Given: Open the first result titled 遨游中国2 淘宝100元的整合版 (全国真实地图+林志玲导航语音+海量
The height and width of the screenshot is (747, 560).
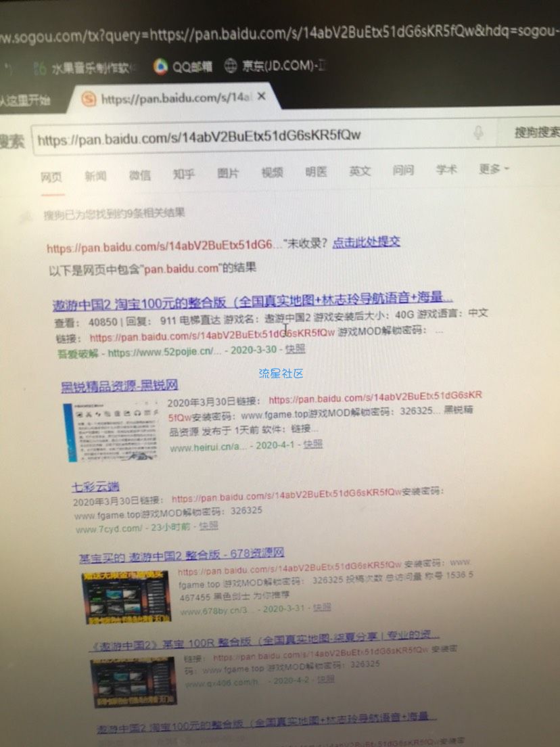Looking at the screenshot, I should point(252,300).
